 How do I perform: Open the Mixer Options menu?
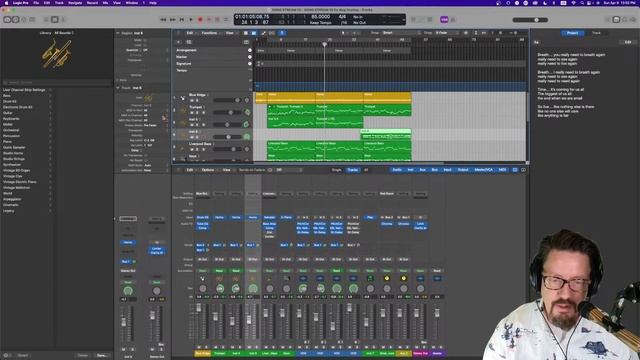click(x=208, y=170)
